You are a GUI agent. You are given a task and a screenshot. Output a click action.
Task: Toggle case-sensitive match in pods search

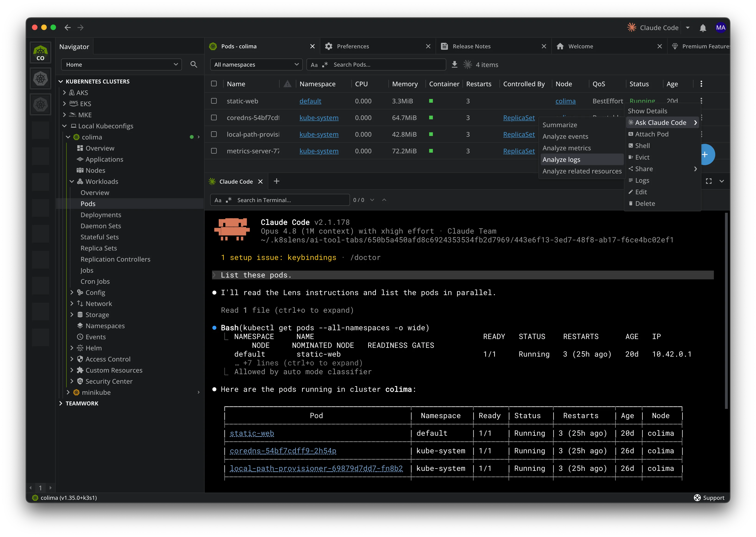point(314,65)
